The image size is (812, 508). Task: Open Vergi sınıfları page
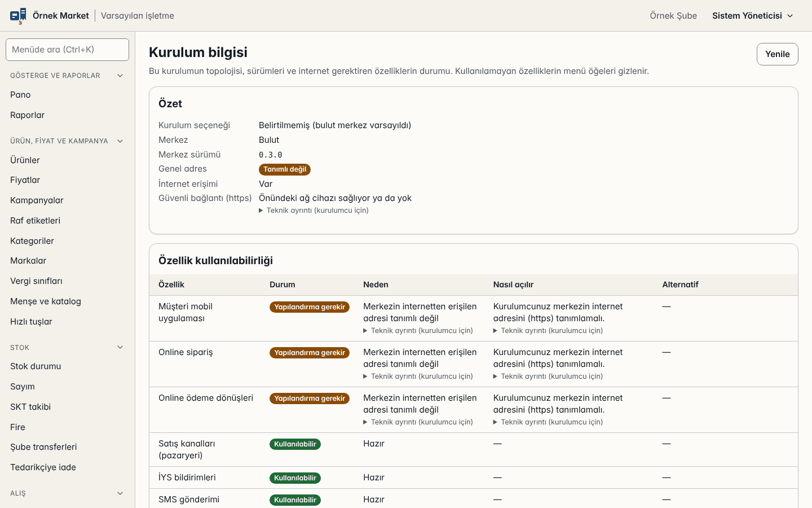(x=67, y=281)
